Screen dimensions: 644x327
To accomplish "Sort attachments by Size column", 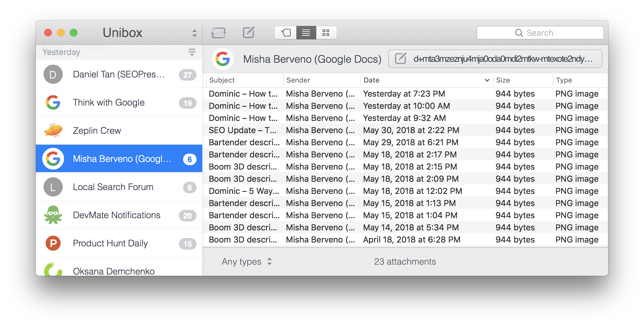I will pyautogui.click(x=522, y=80).
